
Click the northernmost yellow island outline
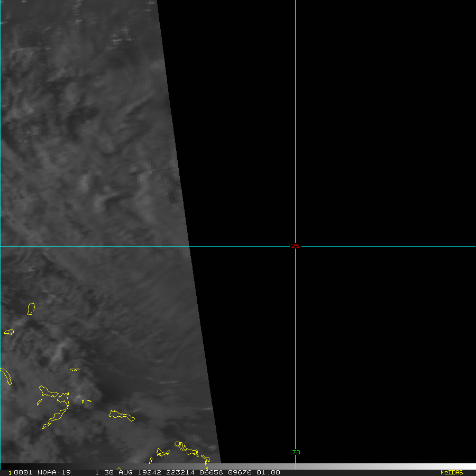(31, 308)
